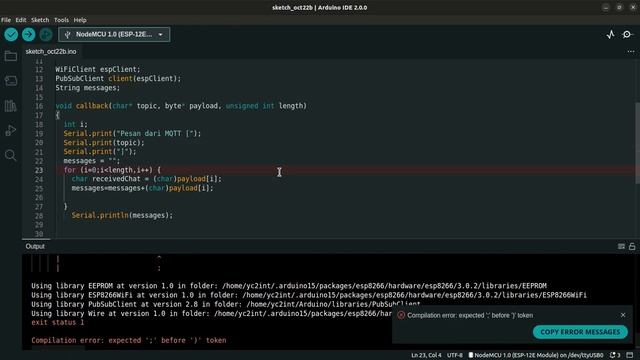Click 'PubSubClient client(espClient);' code line
Screen dimensions: 640x360
[x=118, y=78]
